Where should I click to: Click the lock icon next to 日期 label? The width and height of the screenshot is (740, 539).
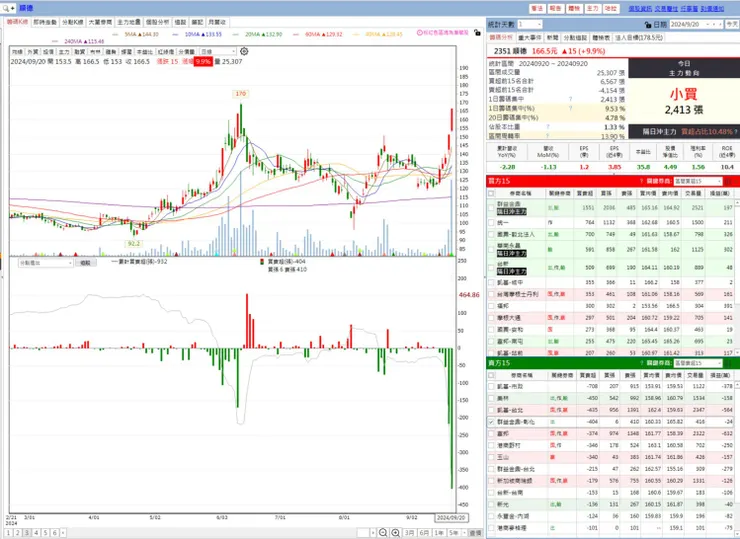pyautogui.click(x=648, y=25)
